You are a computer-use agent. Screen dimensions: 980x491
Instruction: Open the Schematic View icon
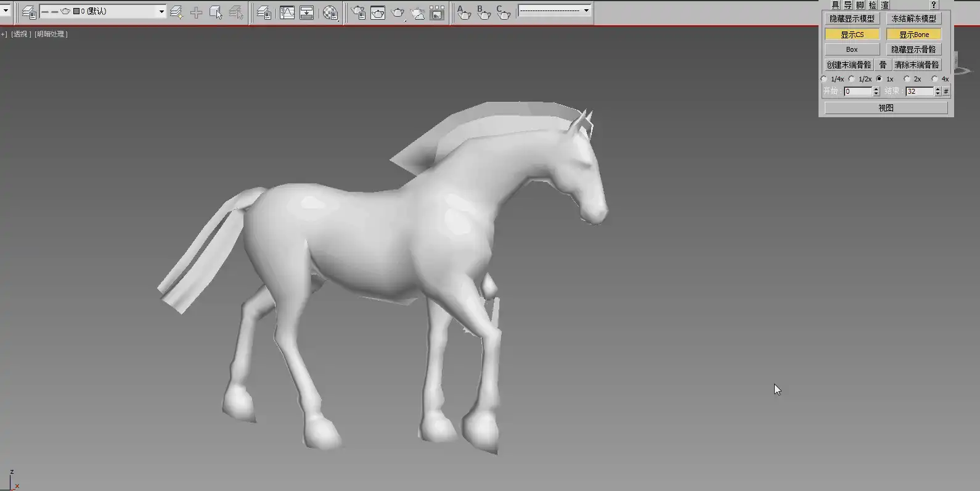pos(306,12)
